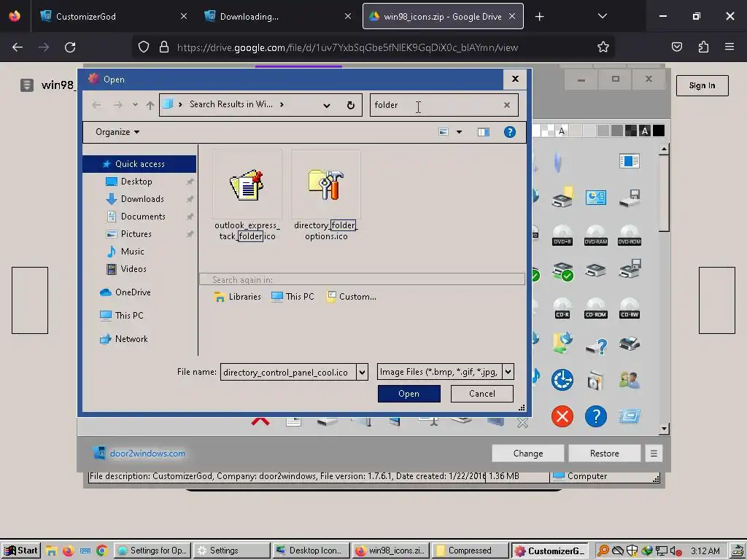Open OneDrive in the navigation pane
This screenshot has width=747, height=560.
coord(133,292)
